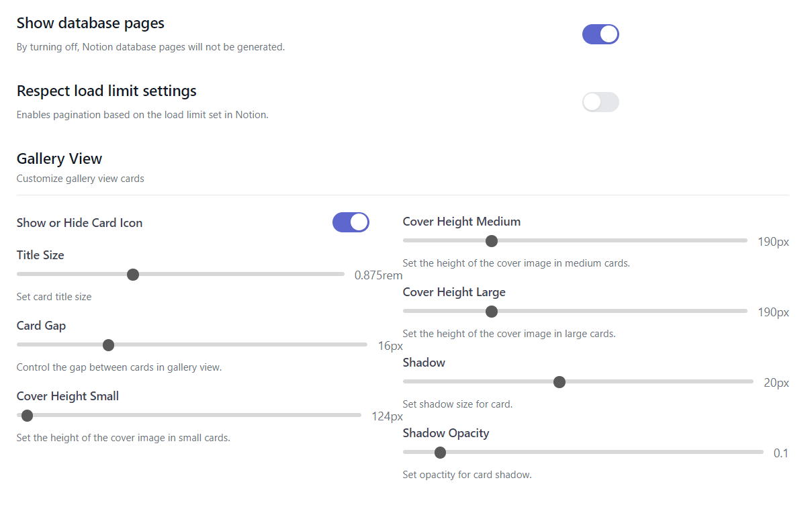Screen dimensions: 812x507
Task: Click the Title Size slider handle
Action: 133,274
